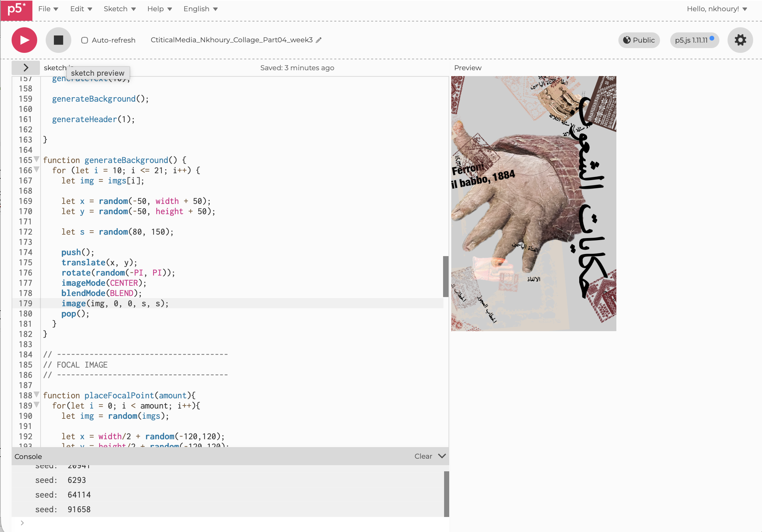Fold the for loop at line 166
Viewport: 762px width, 532px height.
[x=37, y=169]
